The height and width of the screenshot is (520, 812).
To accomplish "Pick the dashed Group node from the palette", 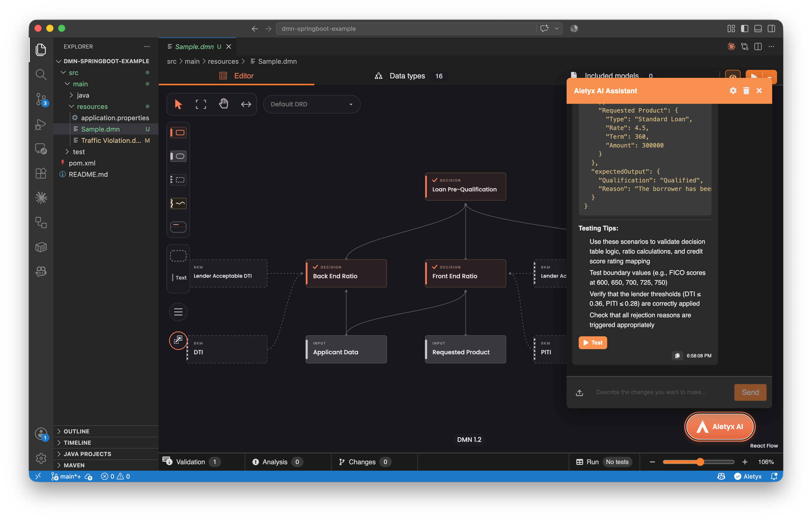I will pyautogui.click(x=178, y=256).
